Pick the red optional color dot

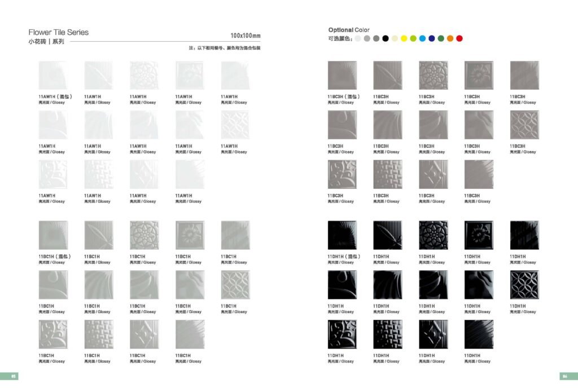click(x=459, y=38)
